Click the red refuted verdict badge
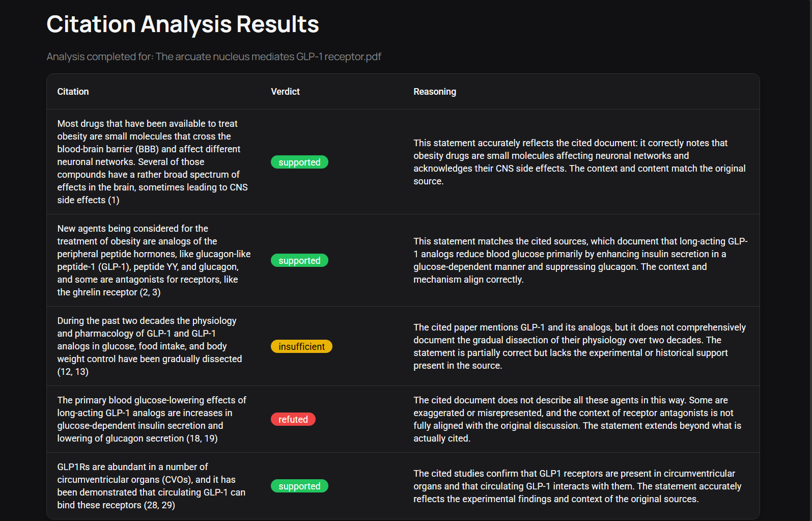This screenshot has height=521, width=812. tap(293, 420)
